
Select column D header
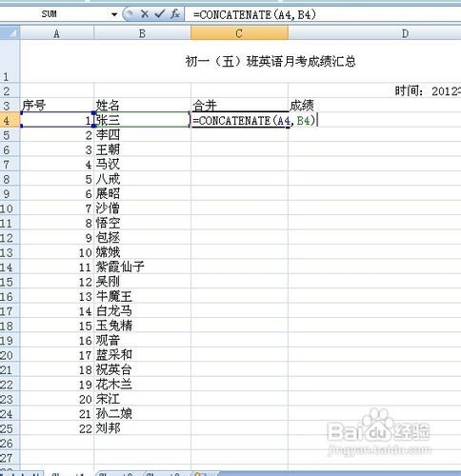[x=374, y=33]
